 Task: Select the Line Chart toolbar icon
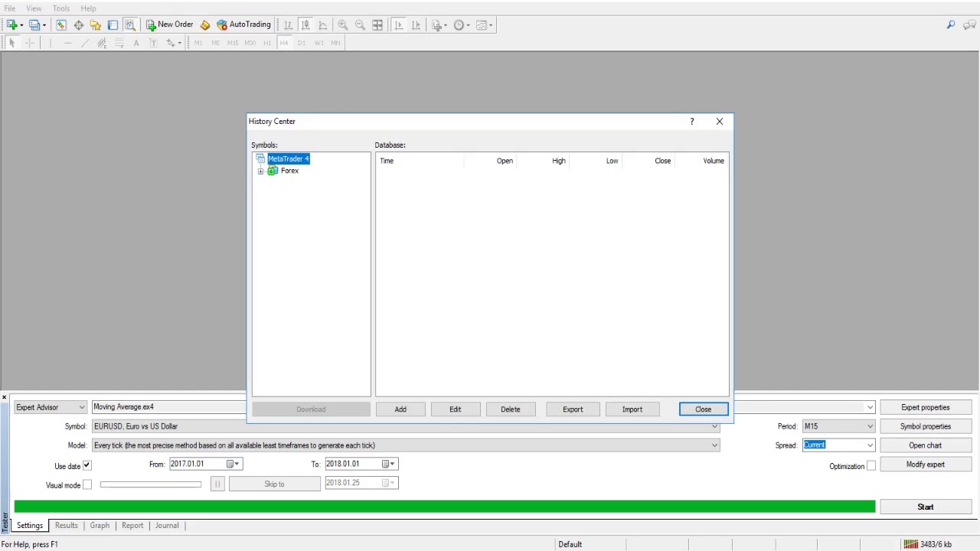click(x=322, y=25)
